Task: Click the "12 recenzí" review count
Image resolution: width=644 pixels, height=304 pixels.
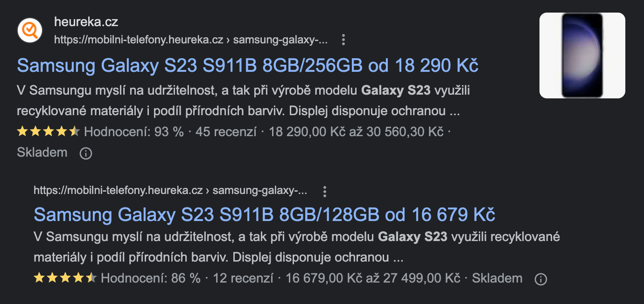Action: [243, 279]
